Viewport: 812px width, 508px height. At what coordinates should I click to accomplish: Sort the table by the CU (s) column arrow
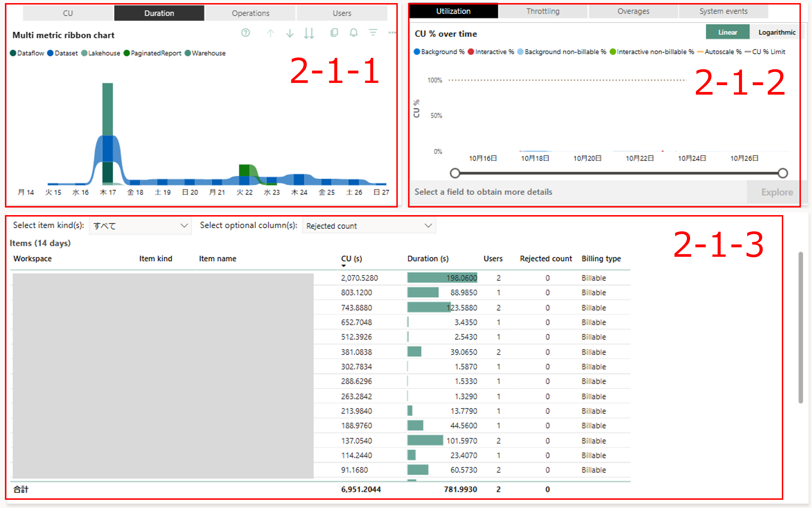pos(344,265)
